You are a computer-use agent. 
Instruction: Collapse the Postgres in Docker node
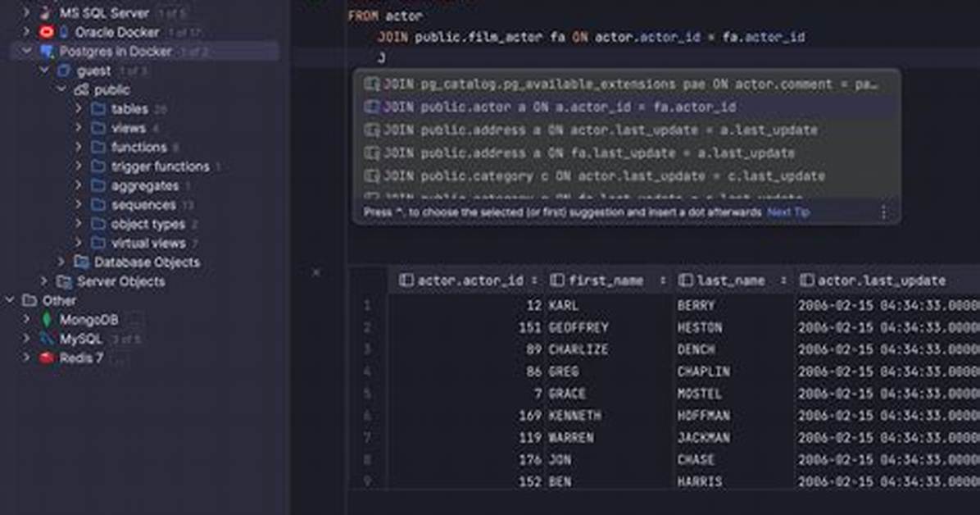(x=25, y=51)
